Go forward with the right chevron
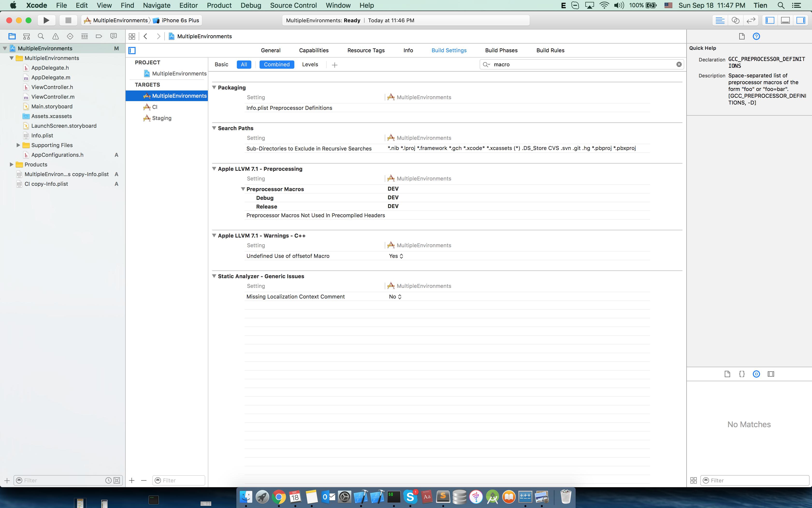 (158, 36)
